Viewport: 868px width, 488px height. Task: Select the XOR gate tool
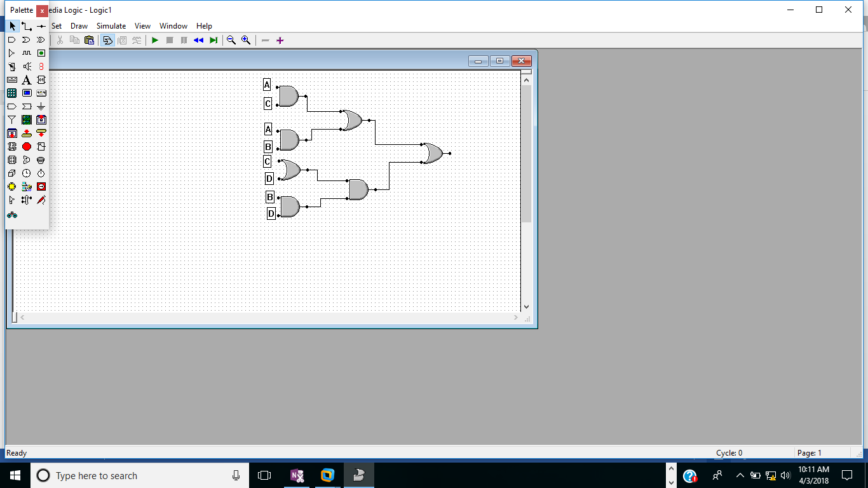(x=40, y=39)
